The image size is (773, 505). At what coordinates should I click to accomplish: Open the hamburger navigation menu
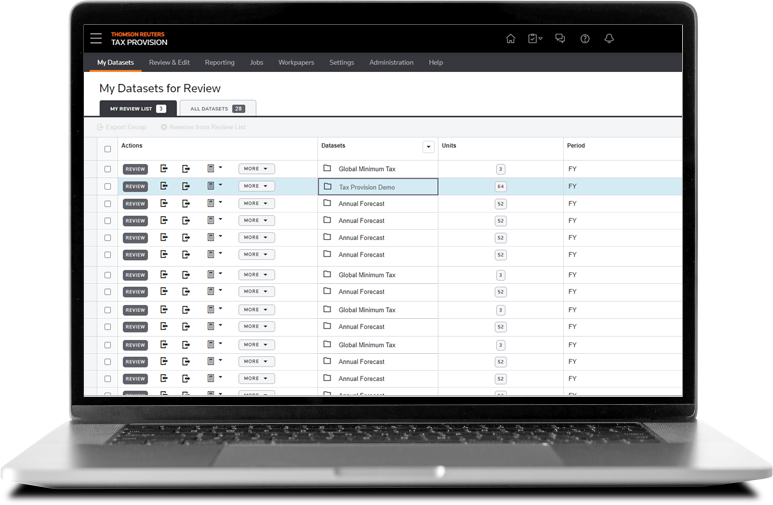[x=96, y=38]
